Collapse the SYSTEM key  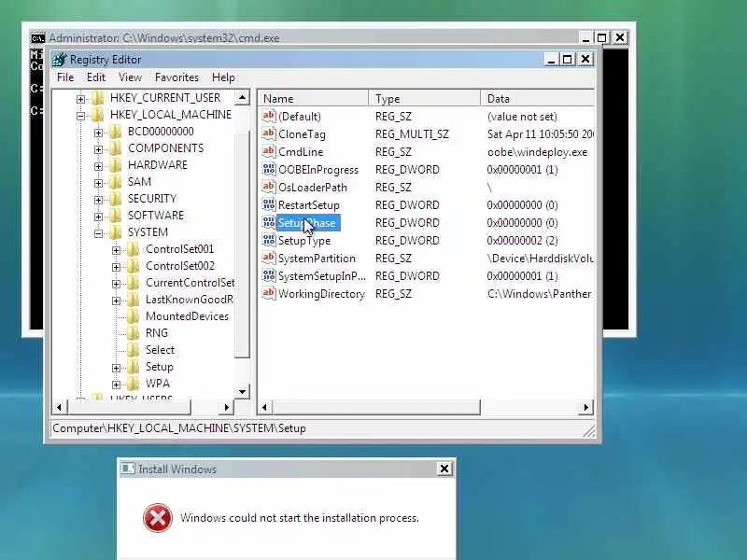98,233
